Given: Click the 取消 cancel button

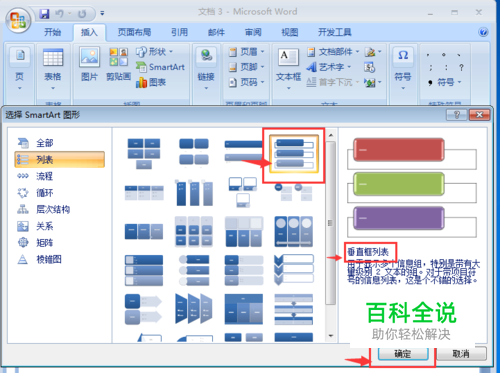Looking at the screenshot, I should (x=461, y=354).
